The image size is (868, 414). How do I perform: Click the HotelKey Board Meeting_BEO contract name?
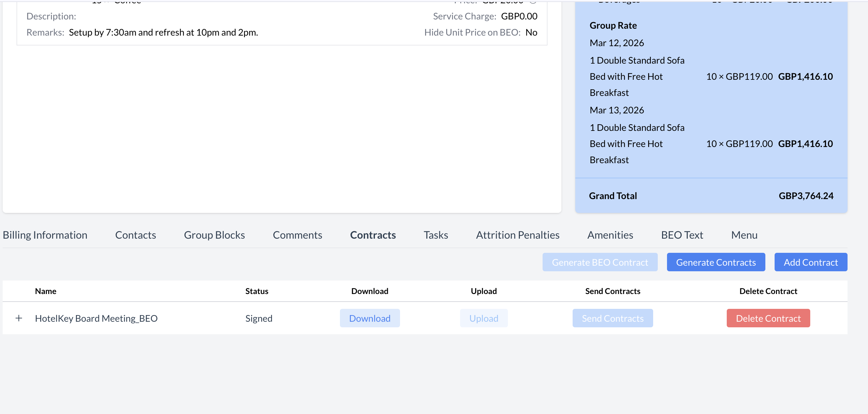(x=96, y=318)
